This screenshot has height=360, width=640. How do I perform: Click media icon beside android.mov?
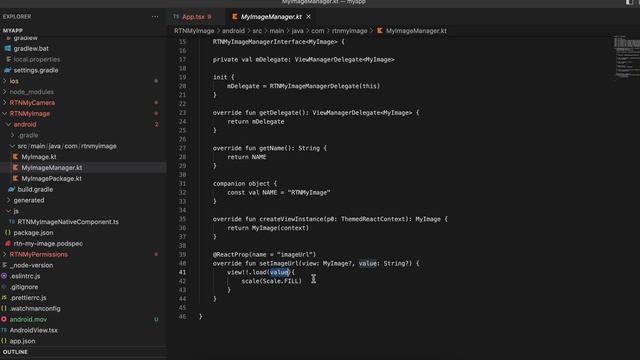[x=4, y=319]
